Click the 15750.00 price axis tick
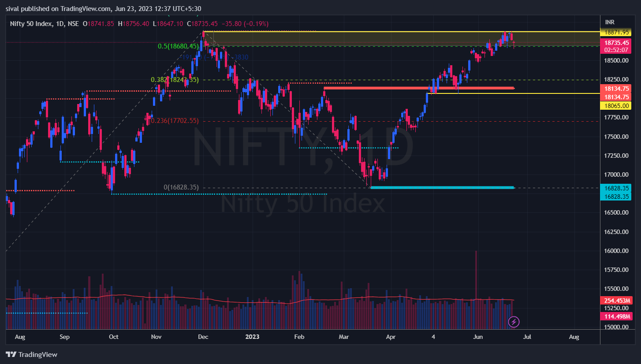The width and height of the screenshot is (641, 364). click(616, 270)
